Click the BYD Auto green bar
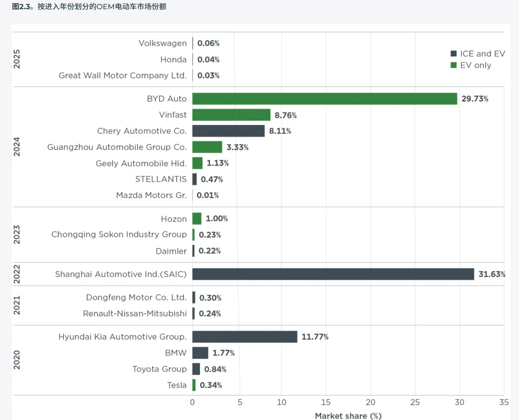 click(x=325, y=99)
